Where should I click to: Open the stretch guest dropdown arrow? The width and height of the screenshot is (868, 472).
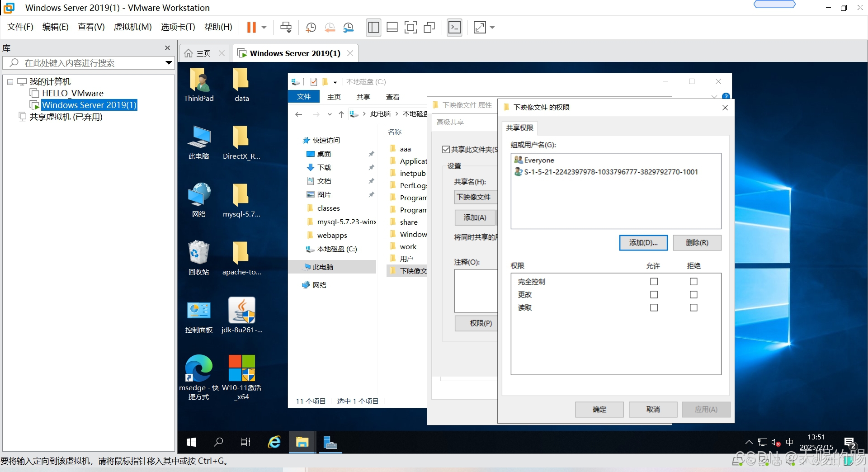point(492,28)
